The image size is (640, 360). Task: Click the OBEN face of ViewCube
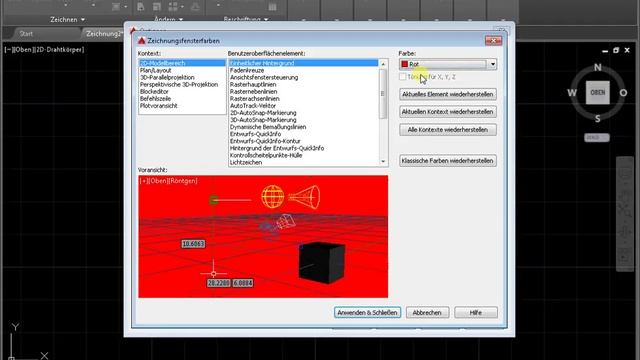[x=598, y=93]
